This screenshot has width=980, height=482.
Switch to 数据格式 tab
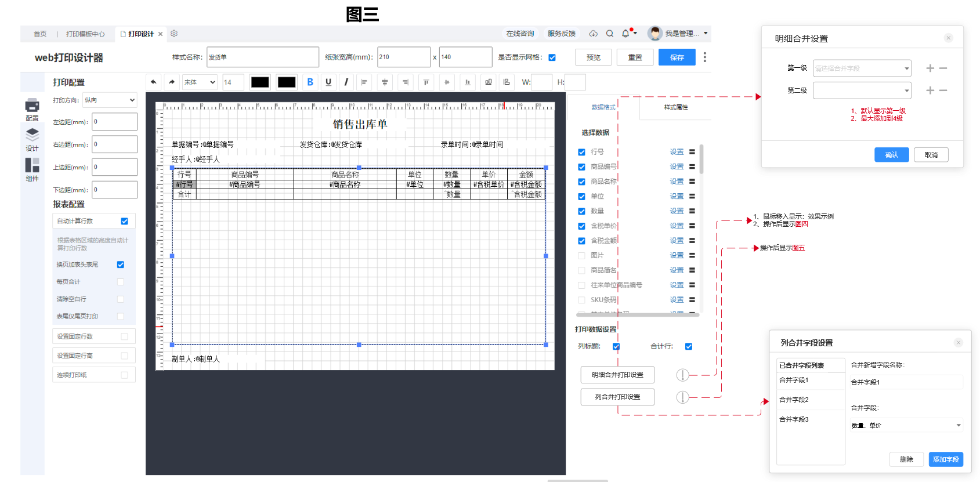(x=603, y=107)
